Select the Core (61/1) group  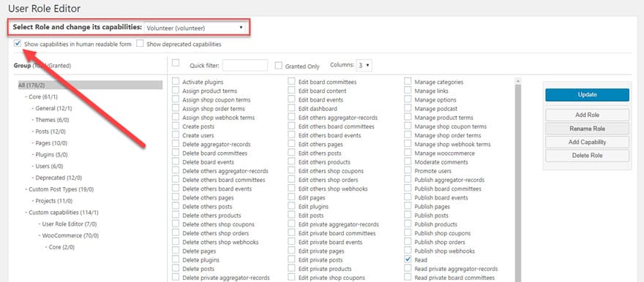(43, 96)
